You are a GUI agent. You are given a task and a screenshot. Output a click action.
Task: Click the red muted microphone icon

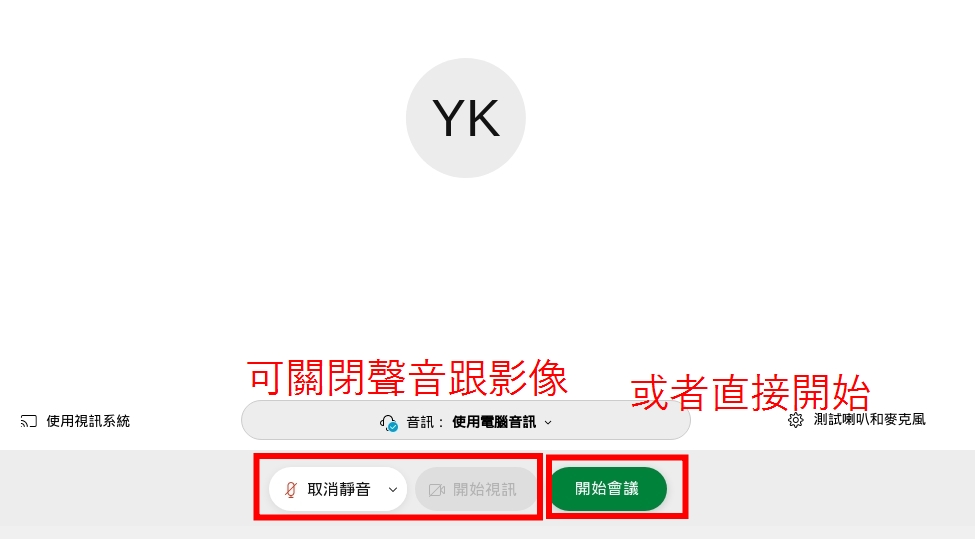[x=290, y=489]
